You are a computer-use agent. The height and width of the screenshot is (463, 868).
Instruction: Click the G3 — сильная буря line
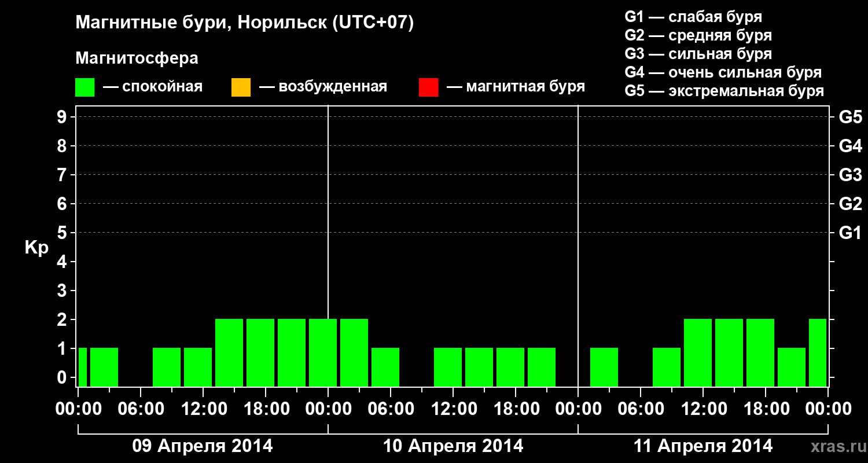click(x=698, y=54)
